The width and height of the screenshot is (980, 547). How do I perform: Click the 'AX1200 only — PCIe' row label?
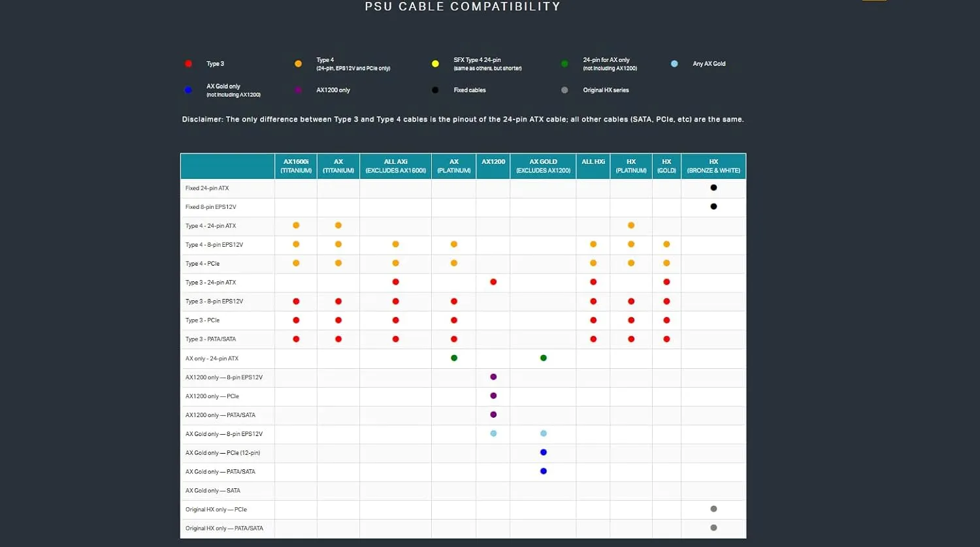212,396
